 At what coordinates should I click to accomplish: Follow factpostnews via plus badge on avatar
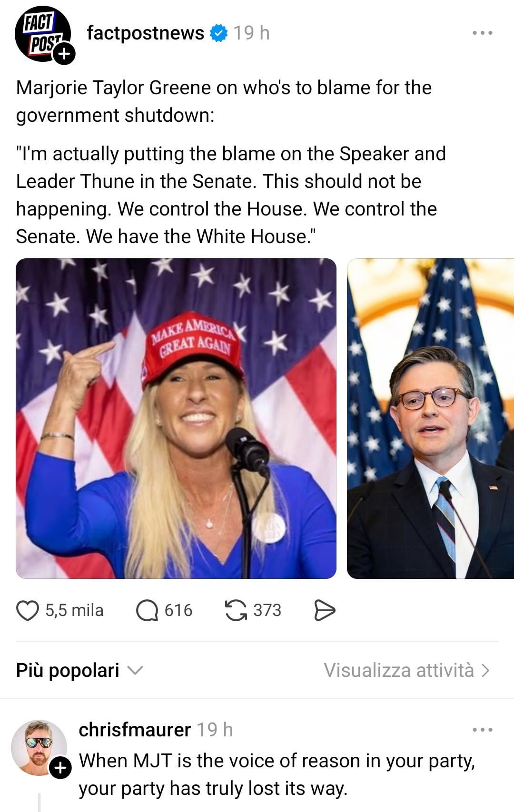pos(64,53)
